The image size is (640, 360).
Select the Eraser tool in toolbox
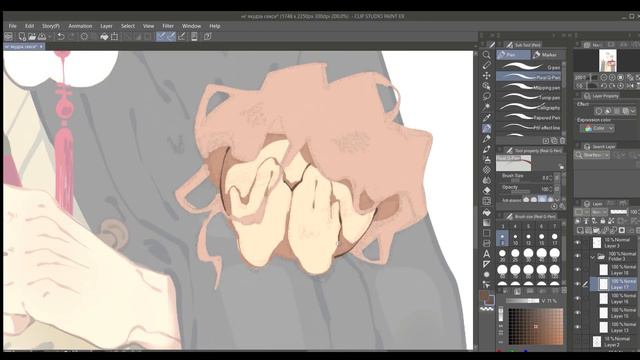tap(487, 191)
